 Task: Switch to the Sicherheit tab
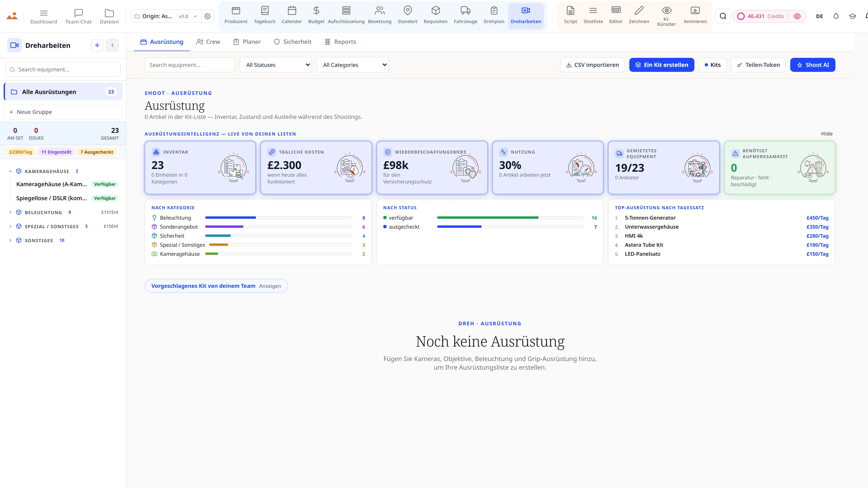coord(292,42)
